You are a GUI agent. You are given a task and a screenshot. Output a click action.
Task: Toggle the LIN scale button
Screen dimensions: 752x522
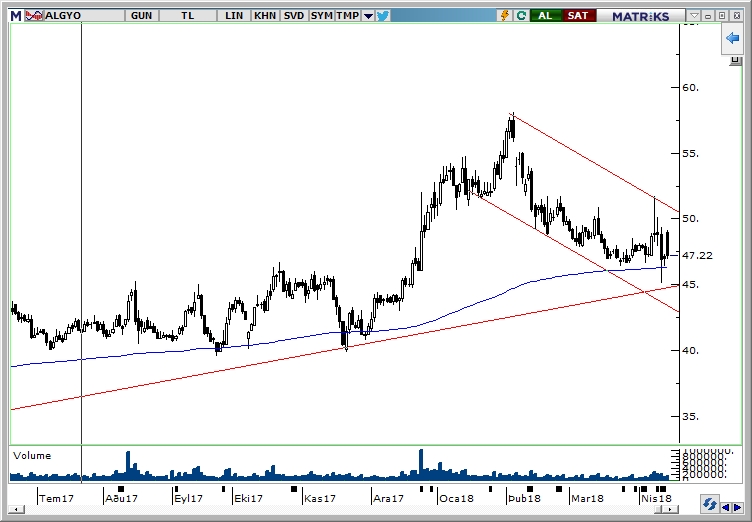click(x=234, y=16)
